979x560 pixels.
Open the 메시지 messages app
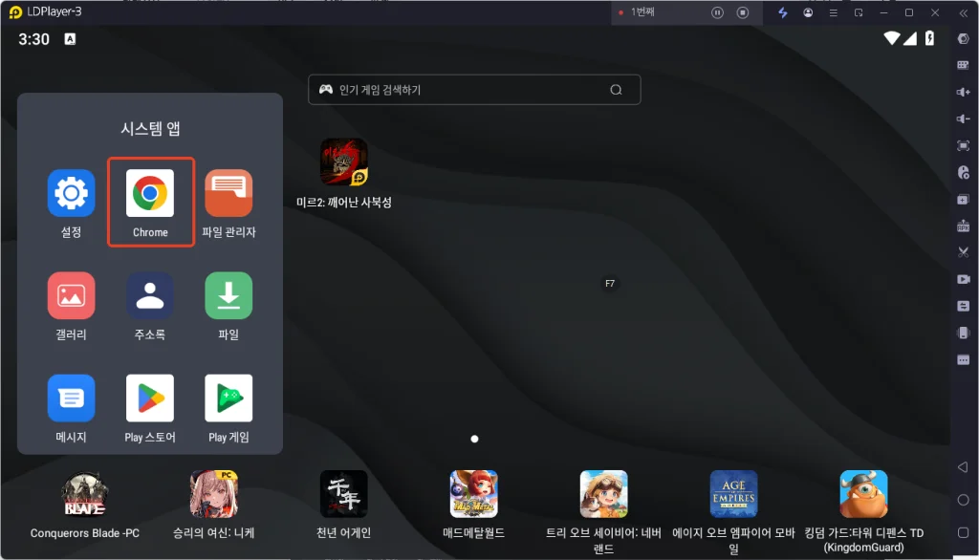pos(71,398)
